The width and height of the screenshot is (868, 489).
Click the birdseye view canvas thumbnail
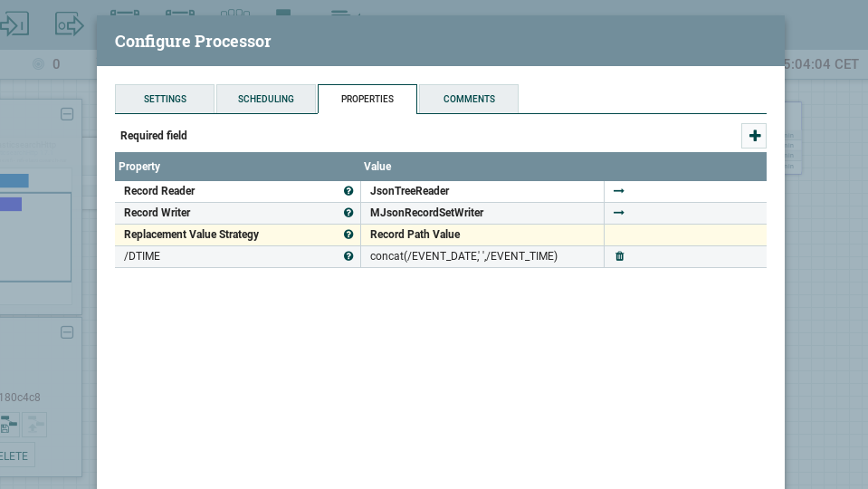click(x=36, y=235)
